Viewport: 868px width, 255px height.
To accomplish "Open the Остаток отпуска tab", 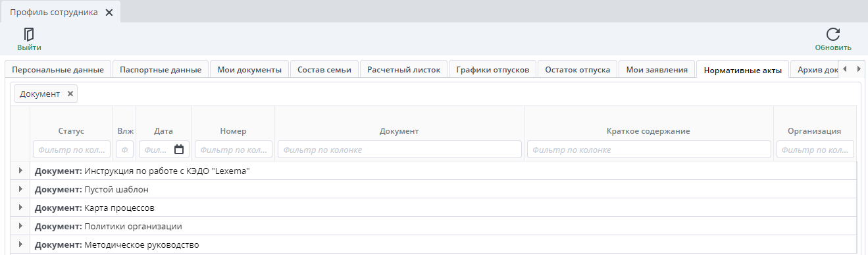I will point(578,69).
